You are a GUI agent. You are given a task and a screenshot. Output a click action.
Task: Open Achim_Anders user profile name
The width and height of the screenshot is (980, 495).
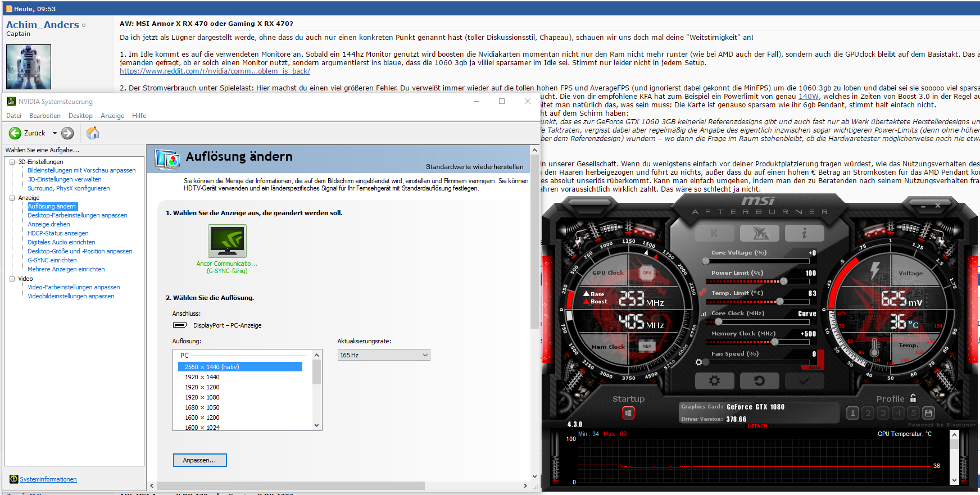pyautogui.click(x=43, y=25)
